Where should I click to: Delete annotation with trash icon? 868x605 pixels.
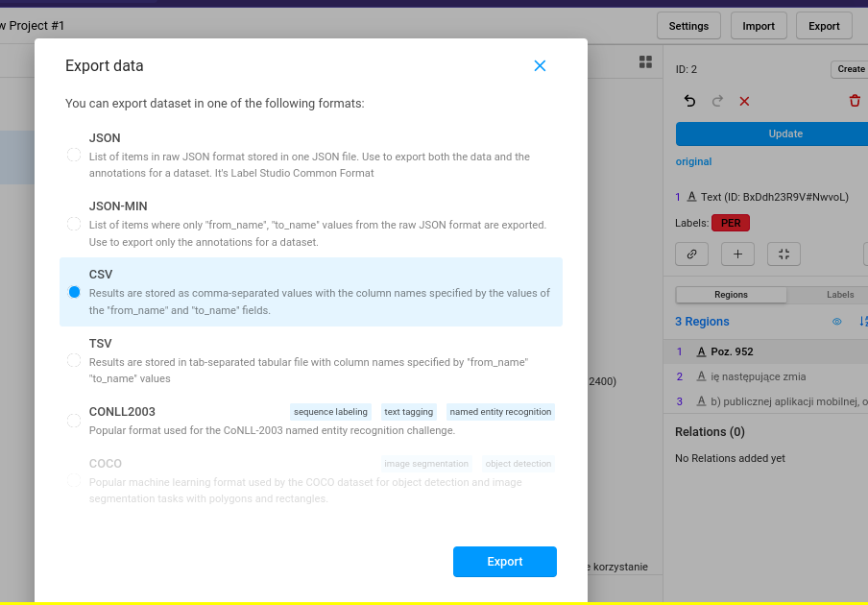click(855, 101)
